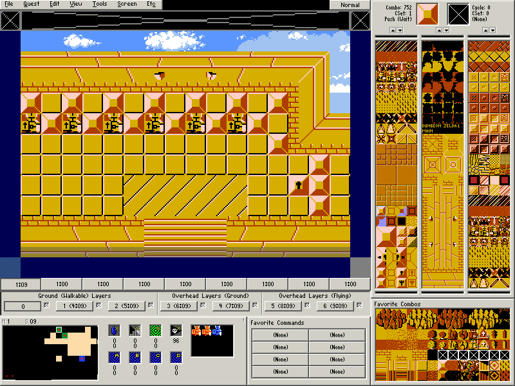Select overhead ground layer 4 button
Image resolution: width=515 pixels, height=386 pixels.
point(231,306)
